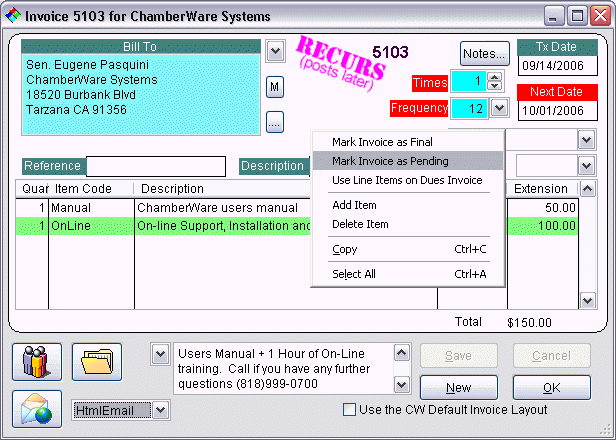The image size is (616, 440).
Task: Minimize the invoice window
Action: pos(554,16)
